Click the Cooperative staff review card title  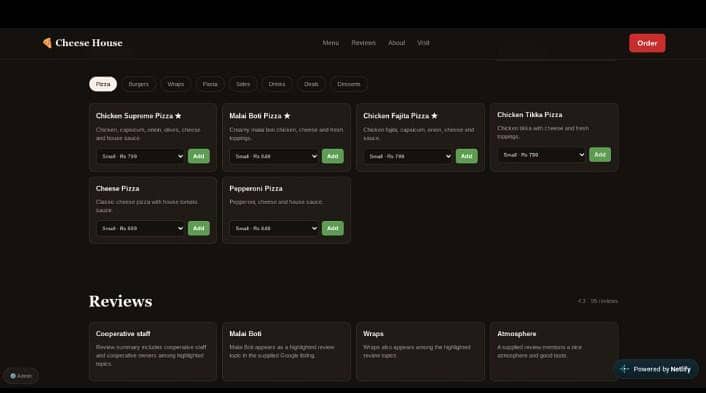(123, 334)
